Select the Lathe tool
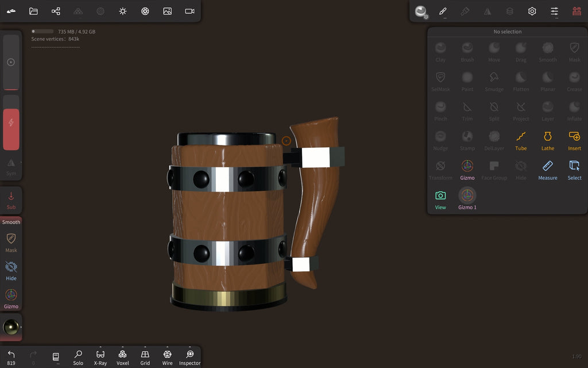Screen dimensions: 588x368 tap(547, 141)
